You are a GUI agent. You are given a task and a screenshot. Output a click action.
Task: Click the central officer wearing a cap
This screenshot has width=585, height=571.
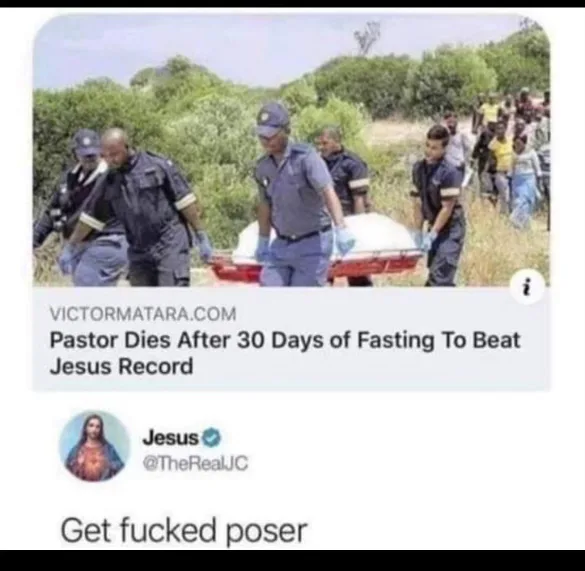[x=297, y=194]
